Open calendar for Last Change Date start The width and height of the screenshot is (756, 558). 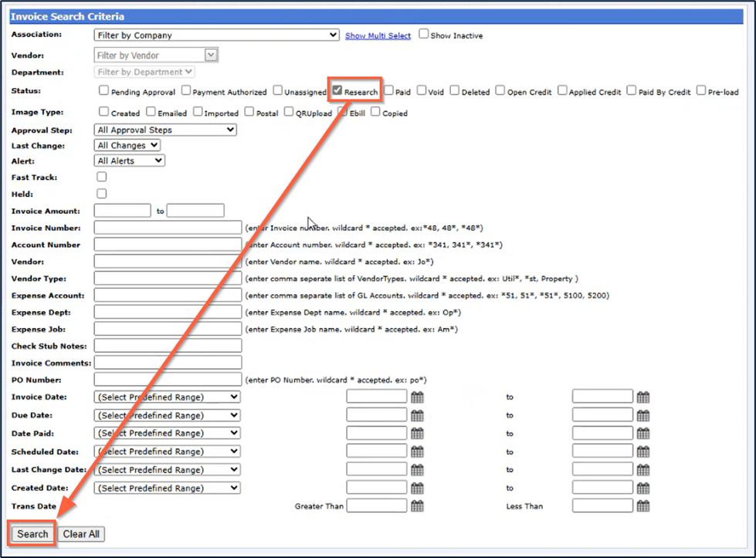[x=417, y=470]
